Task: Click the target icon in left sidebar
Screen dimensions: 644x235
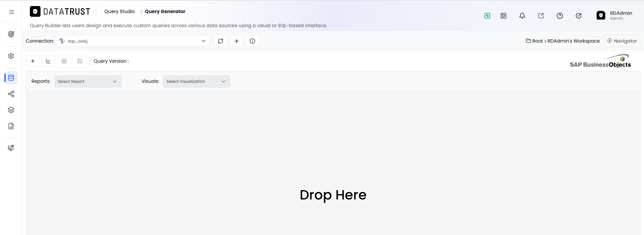Action: tap(11, 34)
